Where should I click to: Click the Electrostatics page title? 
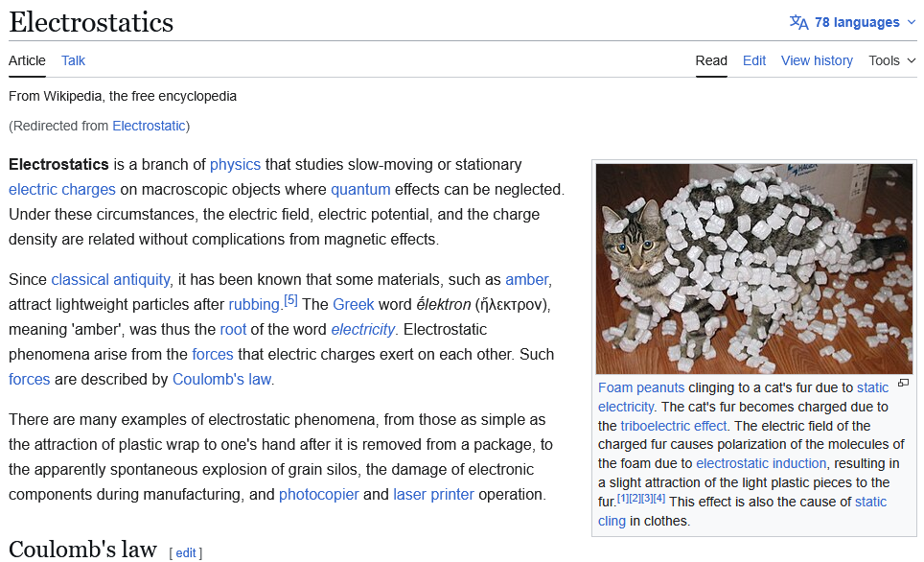[91, 22]
